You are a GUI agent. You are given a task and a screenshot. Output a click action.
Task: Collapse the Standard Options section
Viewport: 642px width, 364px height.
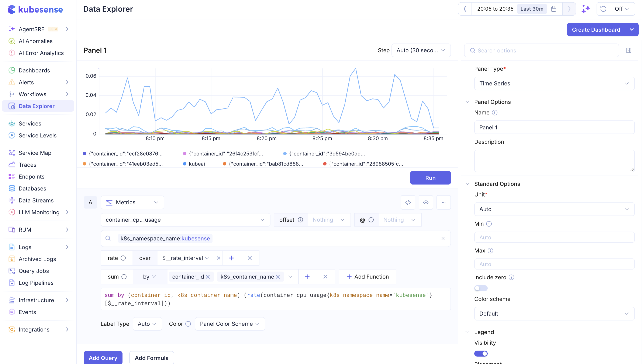pos(467,184)
